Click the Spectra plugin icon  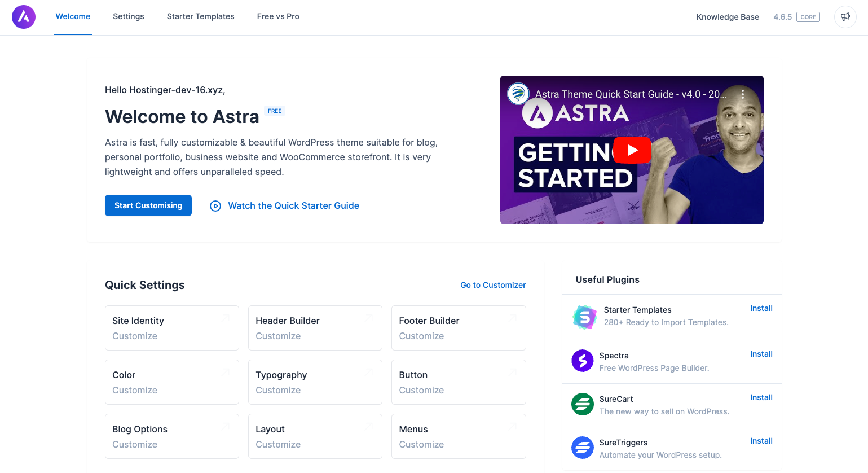(583, 361)
